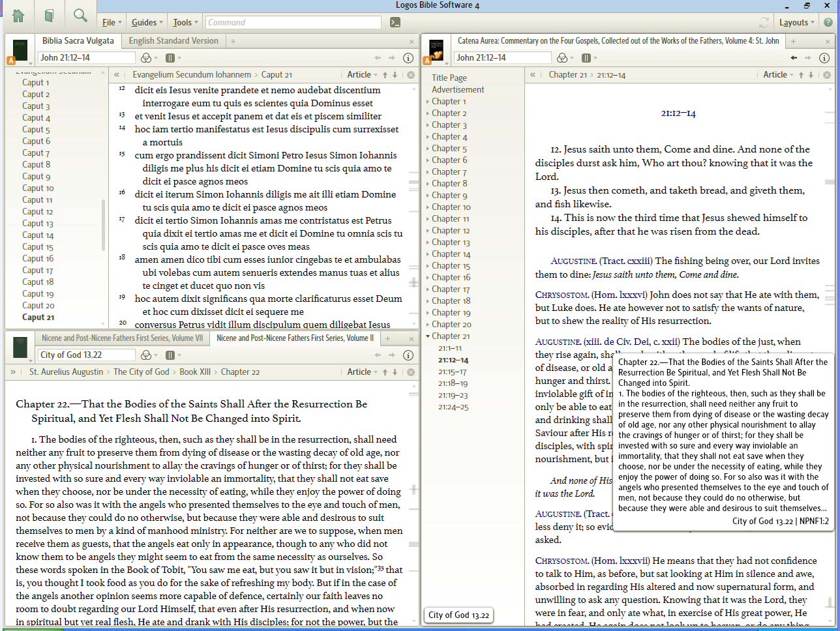840x631 pixels.
Task: Open Article navigation dropdown in Catena Aurea panel
Action: point(778,75)
